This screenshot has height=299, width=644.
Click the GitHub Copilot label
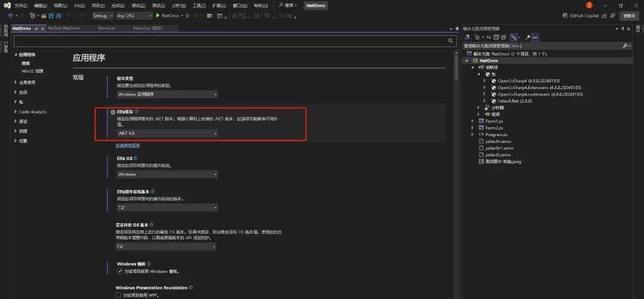[x=584, y=16]
